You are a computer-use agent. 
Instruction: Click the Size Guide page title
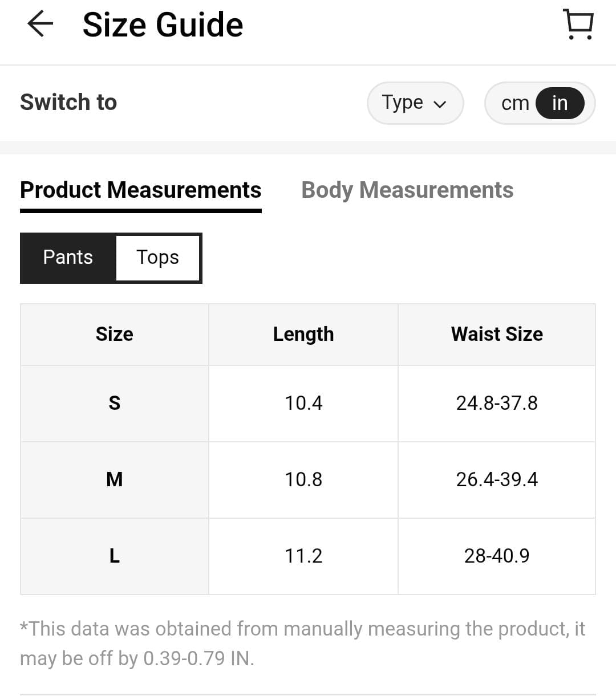pyautogui.click(x=163, y=25)
